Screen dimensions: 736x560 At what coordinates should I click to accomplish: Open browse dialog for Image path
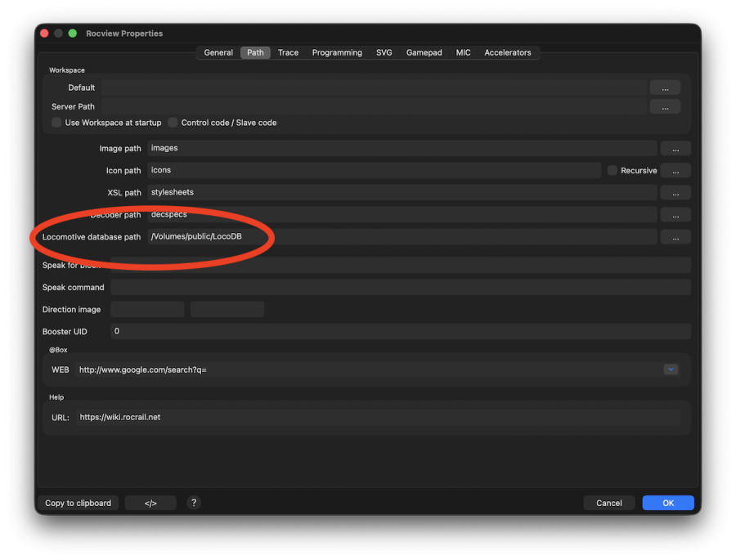[675, 149]
